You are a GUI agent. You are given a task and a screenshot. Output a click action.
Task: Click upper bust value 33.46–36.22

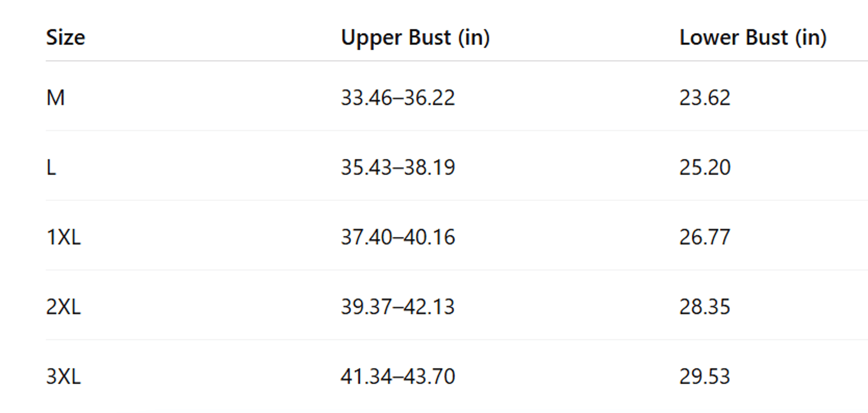[x=398, y=98]
